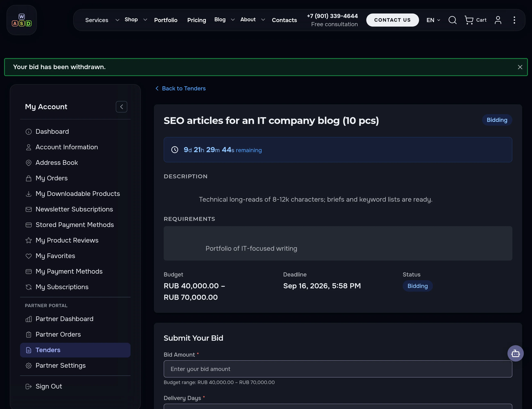Collapse the My Account sidebar
The height and width of the screenshot is (409, 532).
pyautogui.click(x=121, y=107)
